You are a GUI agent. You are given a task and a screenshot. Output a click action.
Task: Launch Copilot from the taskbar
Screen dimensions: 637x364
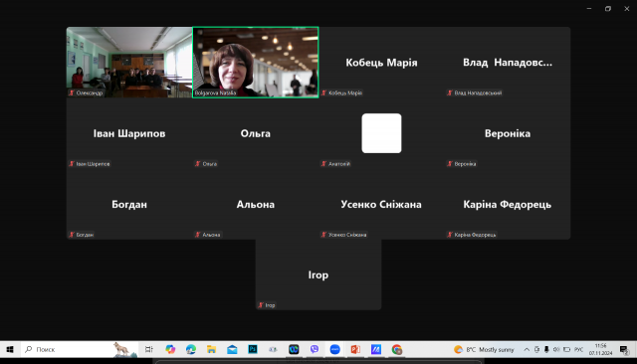click(x=170, y=349)
